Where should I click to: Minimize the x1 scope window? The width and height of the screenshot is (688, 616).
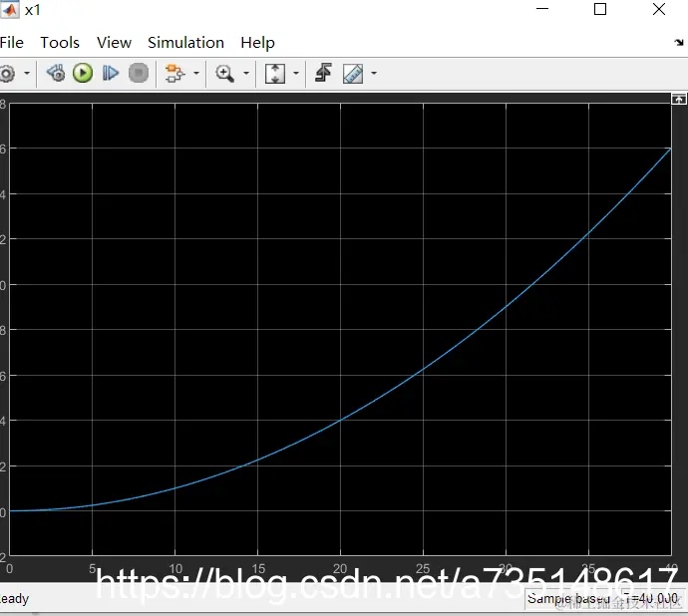point(542,9)
